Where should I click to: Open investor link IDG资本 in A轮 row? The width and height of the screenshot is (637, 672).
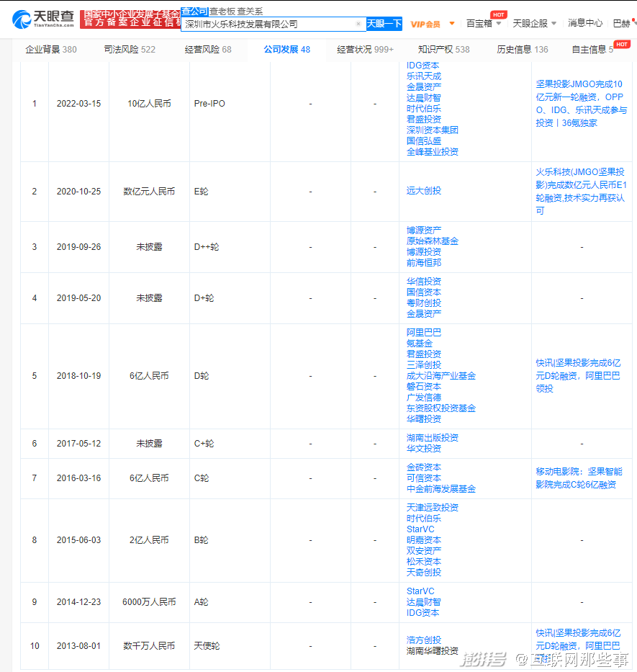pos(423,613)
